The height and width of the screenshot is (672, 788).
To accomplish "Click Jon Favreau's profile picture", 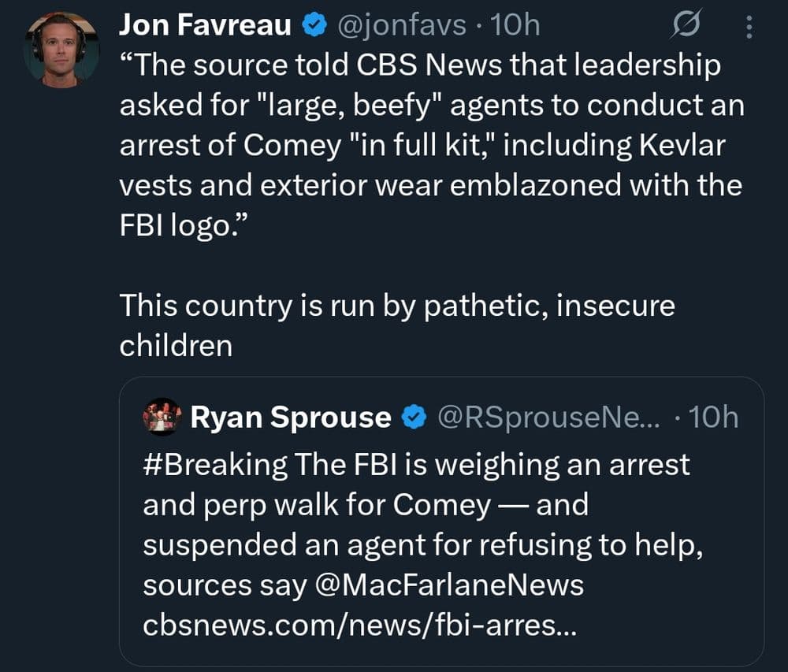I will (61, 49).
